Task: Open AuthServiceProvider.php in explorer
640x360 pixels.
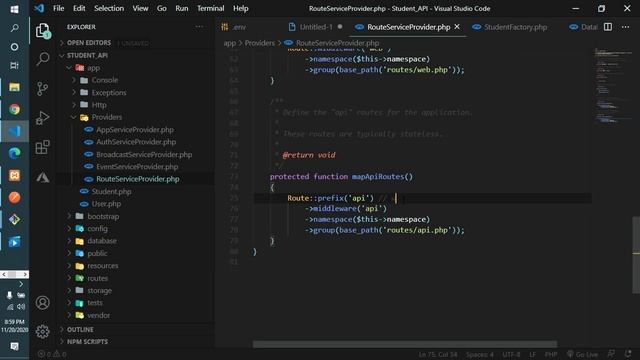Action: point(136,142)
